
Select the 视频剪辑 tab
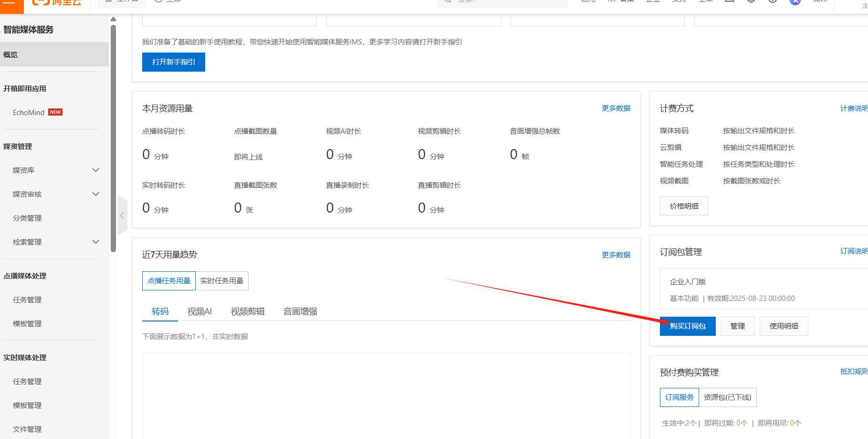click(x=248, y=311)
